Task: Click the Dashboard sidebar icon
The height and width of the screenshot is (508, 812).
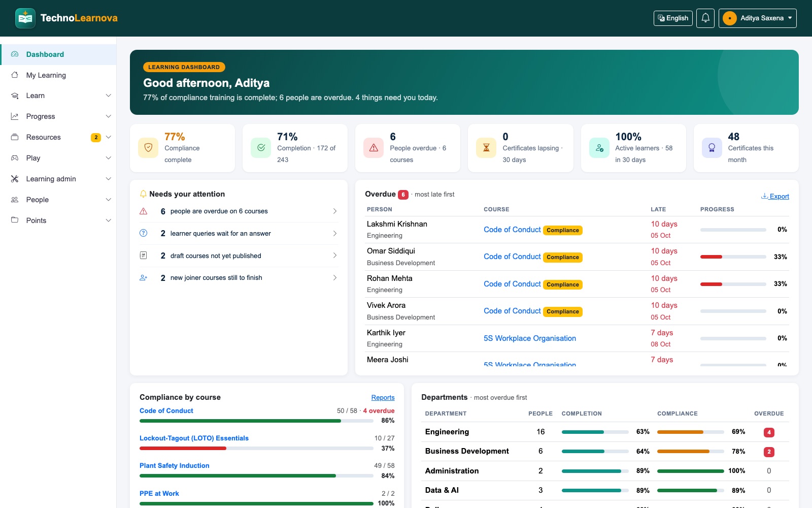Action: (15, 54)
